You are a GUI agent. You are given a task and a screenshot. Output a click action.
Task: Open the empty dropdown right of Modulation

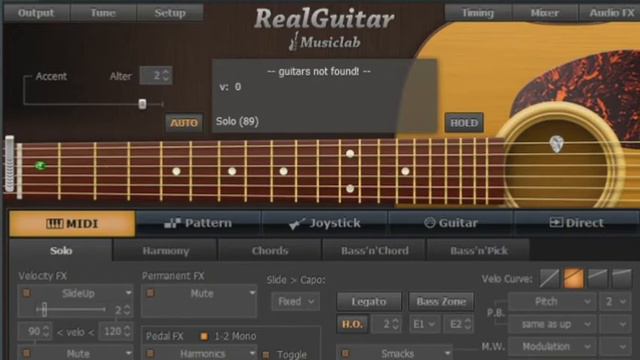615,347
